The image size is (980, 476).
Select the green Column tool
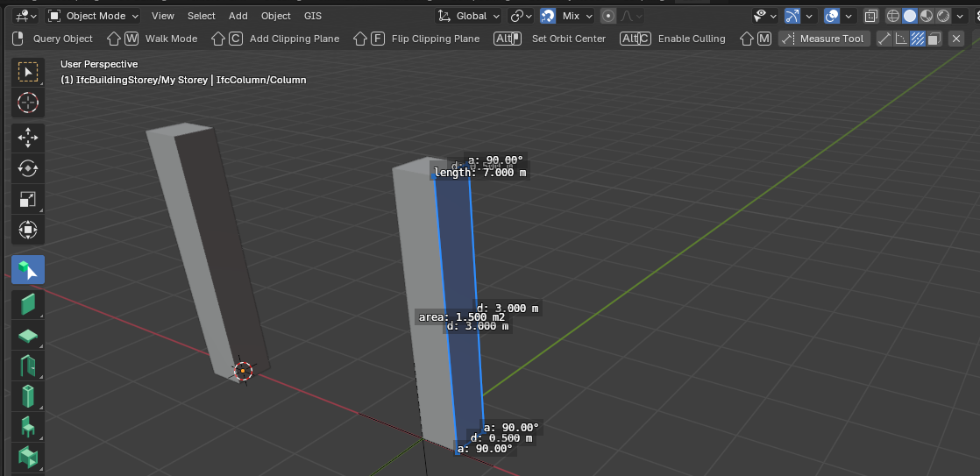tap(28, 396)
